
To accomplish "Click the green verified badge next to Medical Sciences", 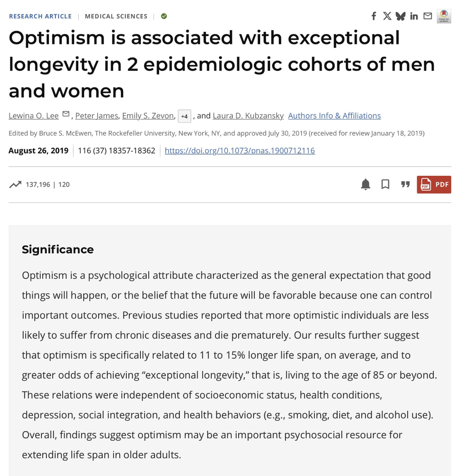I will click(x=164, y=16).
